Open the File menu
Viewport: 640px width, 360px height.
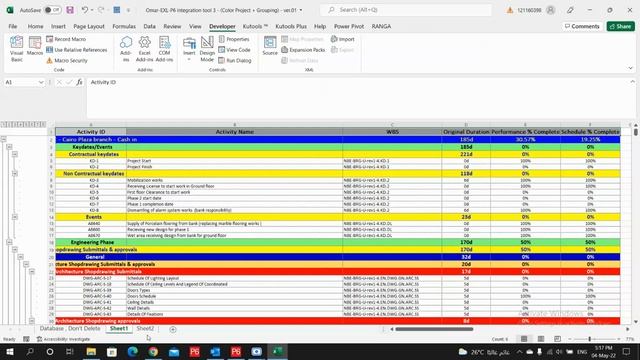13,26
